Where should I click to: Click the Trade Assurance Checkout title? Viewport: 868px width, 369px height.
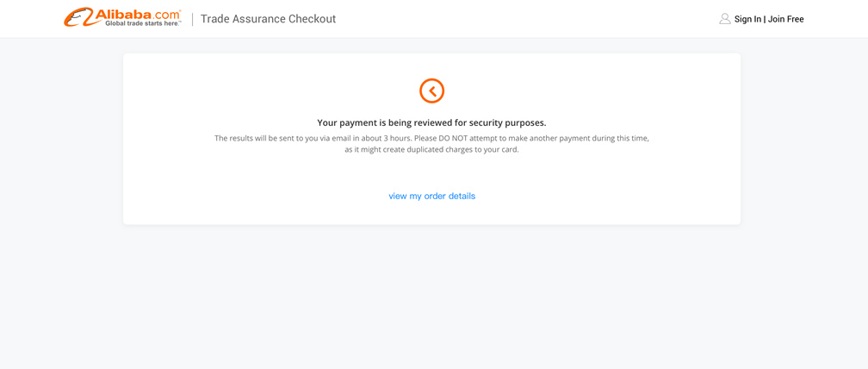point(268,19)
